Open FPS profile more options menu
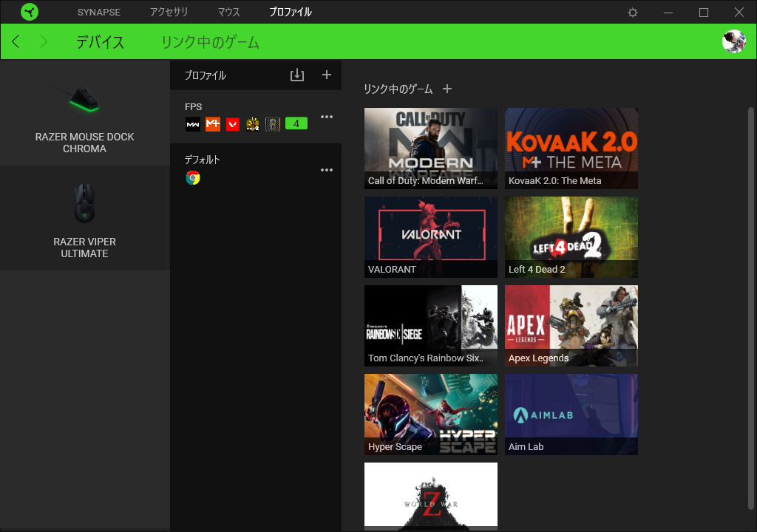This screenshot has width=757, height=532. pyautogui.click(x=327, y=117)
